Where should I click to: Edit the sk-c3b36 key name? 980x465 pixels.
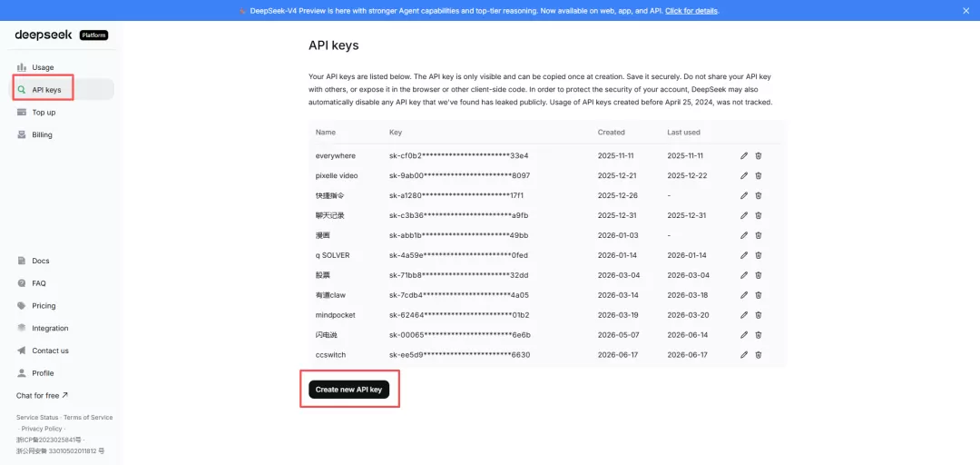744,215
